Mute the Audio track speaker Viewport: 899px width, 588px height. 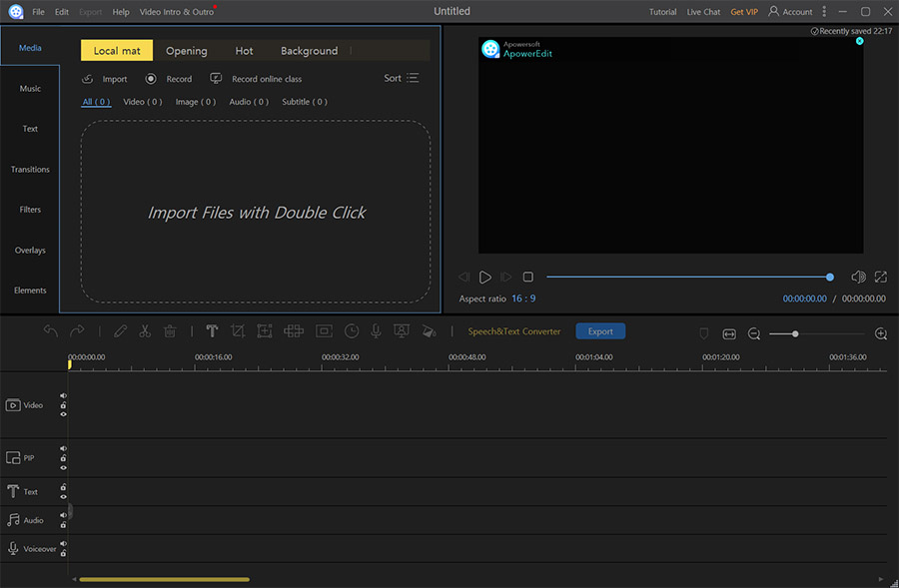(63, 515)
